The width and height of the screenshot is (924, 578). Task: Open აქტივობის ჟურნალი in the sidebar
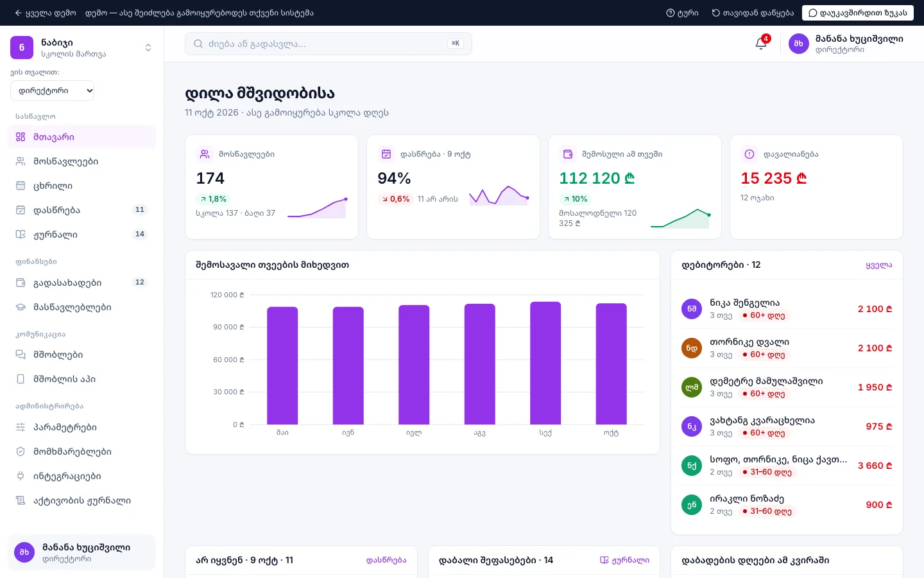pos(82,500)
